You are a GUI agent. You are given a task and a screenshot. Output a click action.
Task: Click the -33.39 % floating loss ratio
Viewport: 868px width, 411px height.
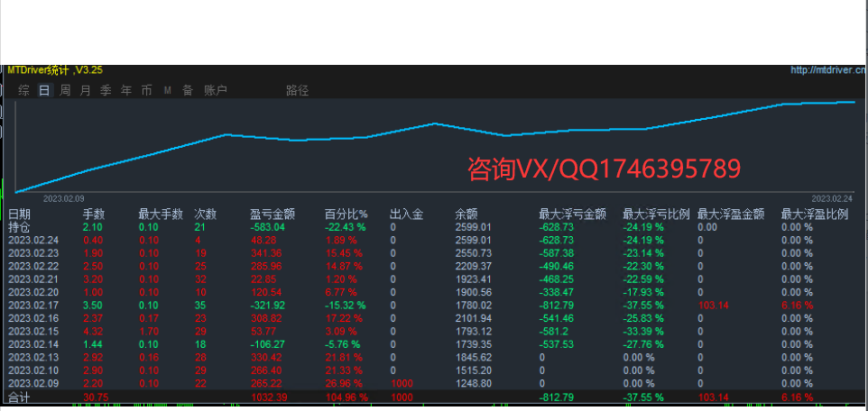pyautogui.click(x=644, y=332)
